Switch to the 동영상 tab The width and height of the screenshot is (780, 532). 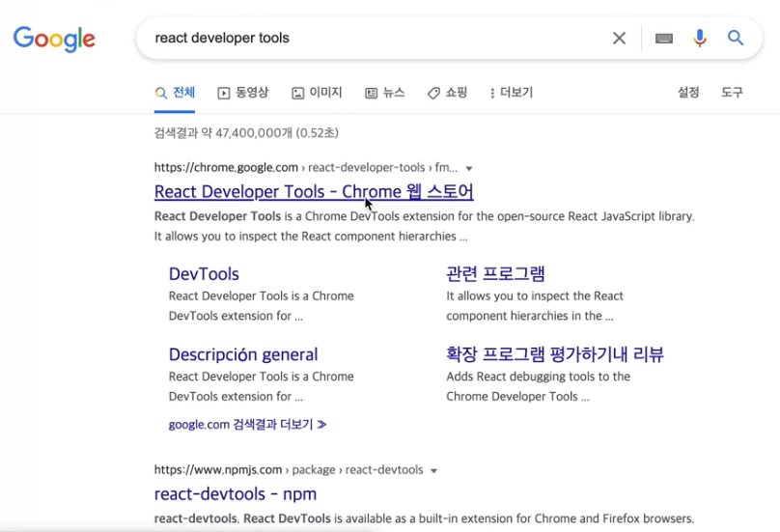pos(243,93)
